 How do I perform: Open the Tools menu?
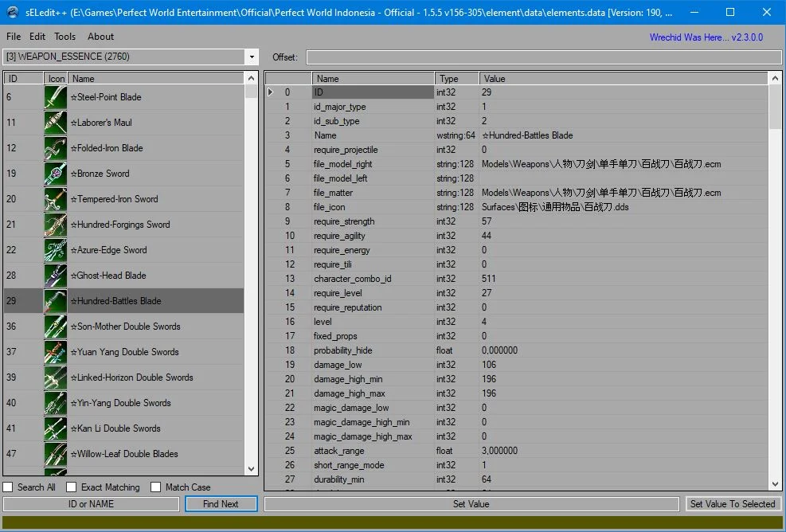65,37
